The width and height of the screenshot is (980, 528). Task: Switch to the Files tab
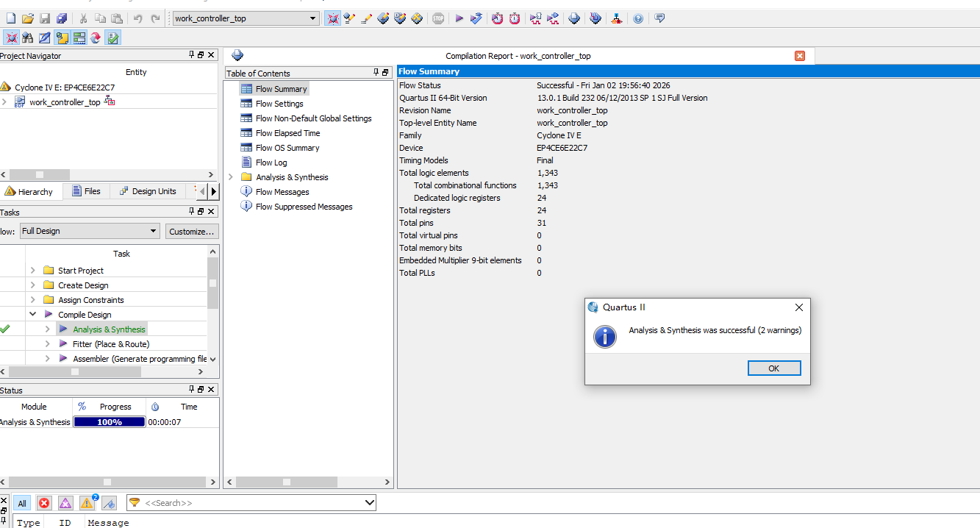pyautogui.click(x=87, y=191)
